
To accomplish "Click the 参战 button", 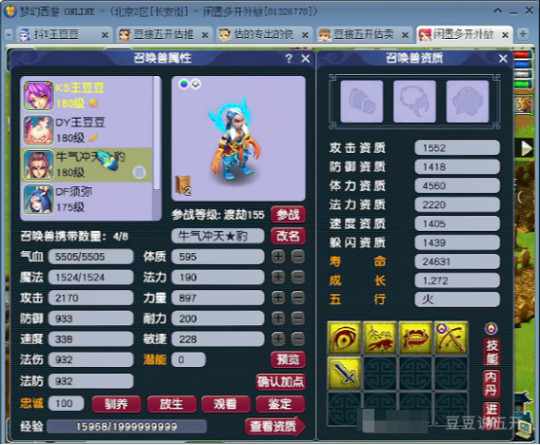I will click(x=288, y=215).
